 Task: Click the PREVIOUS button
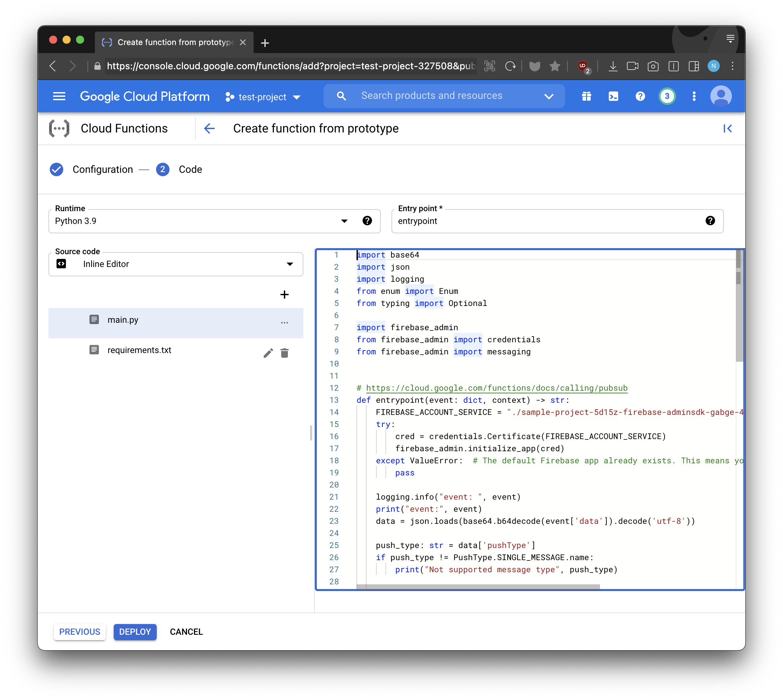(80, 632)
